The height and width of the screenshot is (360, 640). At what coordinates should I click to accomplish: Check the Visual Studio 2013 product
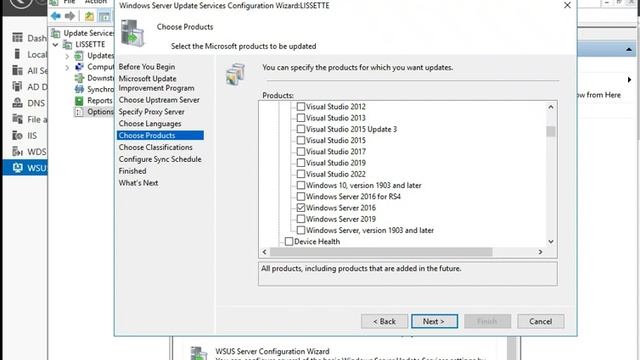click(x=301, y=118)
